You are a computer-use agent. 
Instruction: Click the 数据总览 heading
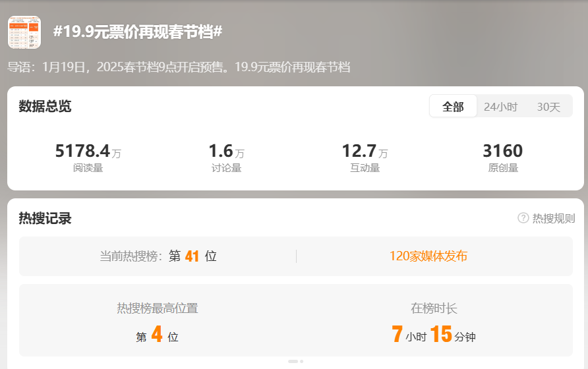(45, 106)
